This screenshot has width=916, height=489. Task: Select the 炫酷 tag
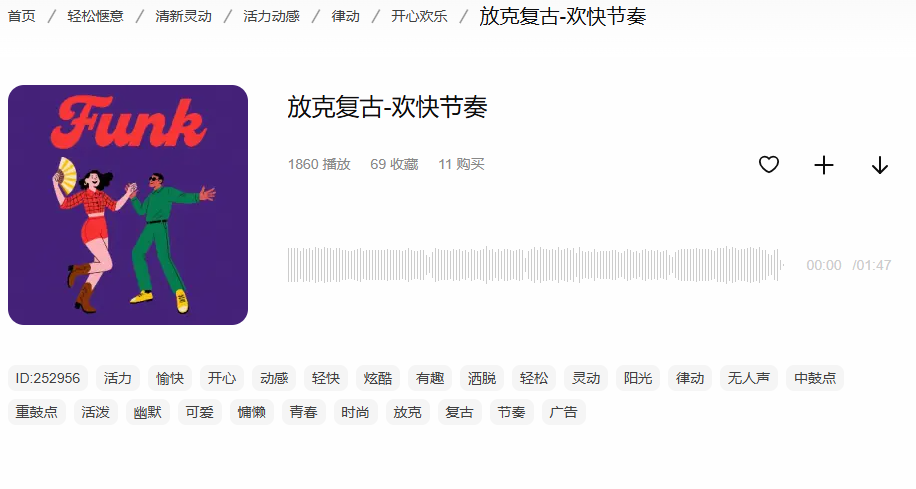377,378
